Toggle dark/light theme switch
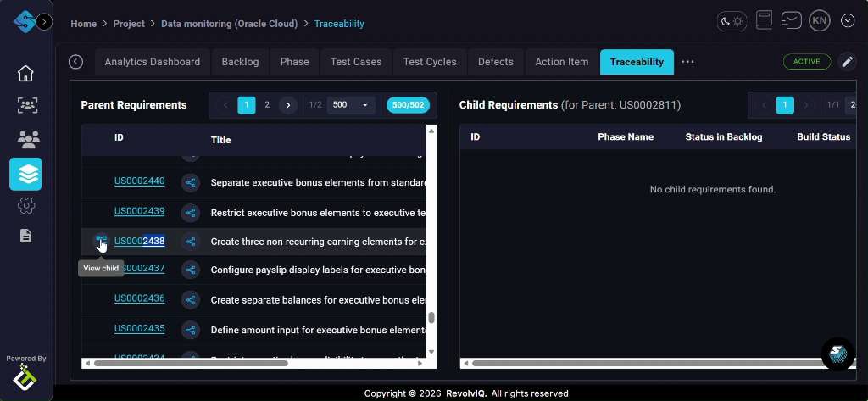The width and height of the screenshot is (868, 401). click(x=732, y=21)
